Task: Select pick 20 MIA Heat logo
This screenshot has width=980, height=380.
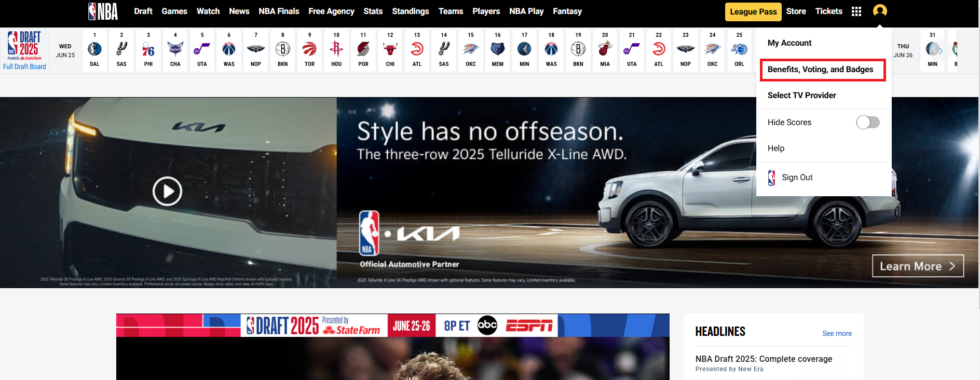Action: [x=605, y=49]
